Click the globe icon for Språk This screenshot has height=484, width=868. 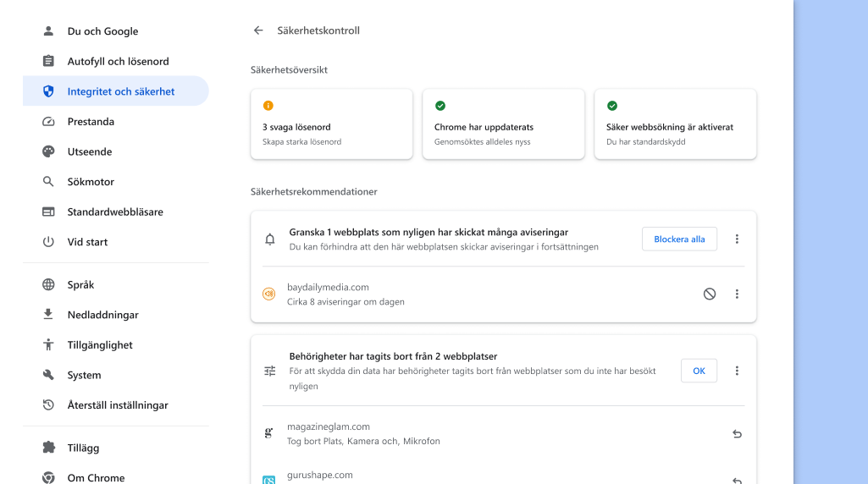tap(49, 284)
